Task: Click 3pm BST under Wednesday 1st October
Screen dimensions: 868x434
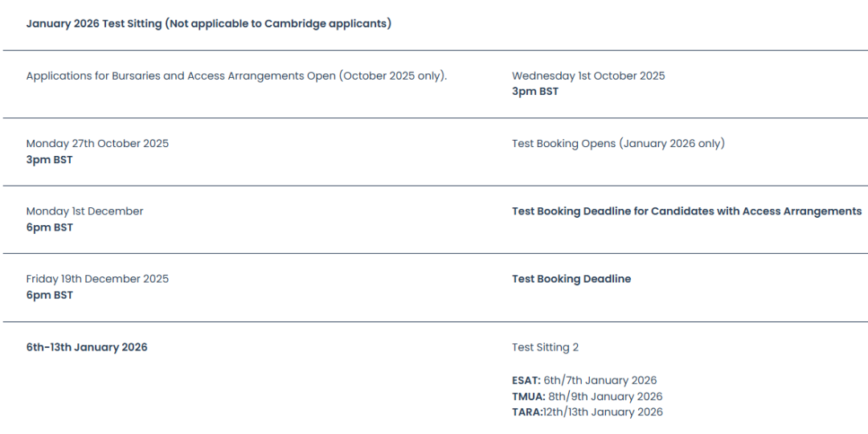Action: [535, 92]
